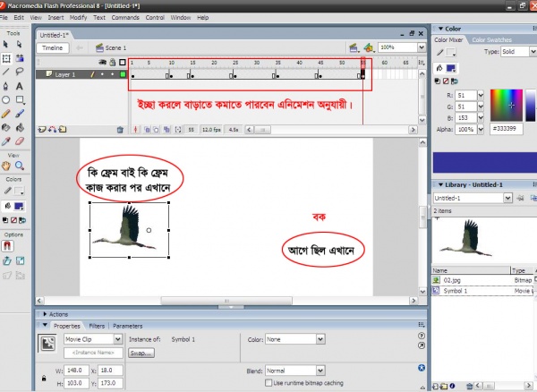Pick a color in the spectrum box
The height and width of the screenshot is (392, 537).
(x=507, y=105)
